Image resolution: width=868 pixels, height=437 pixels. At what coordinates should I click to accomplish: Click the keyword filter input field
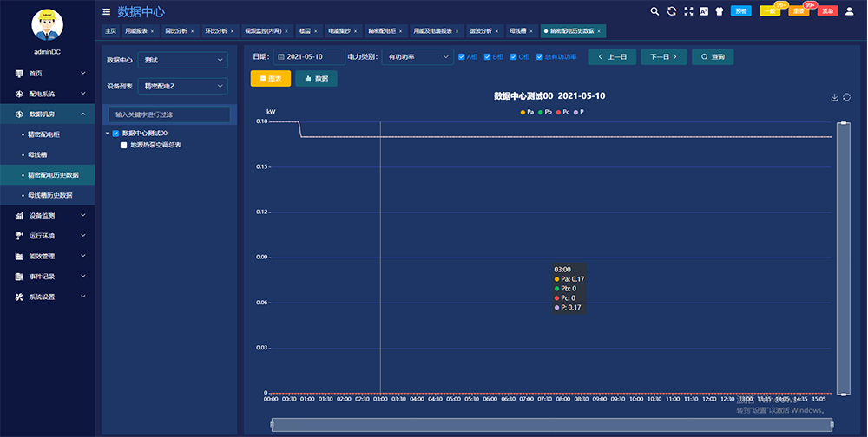point(169,114)
